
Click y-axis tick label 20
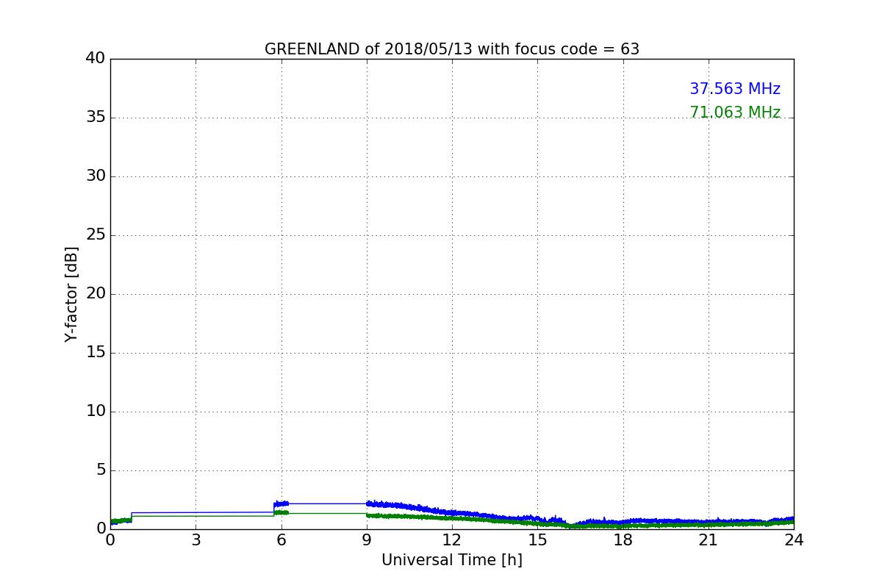point(96,294)
